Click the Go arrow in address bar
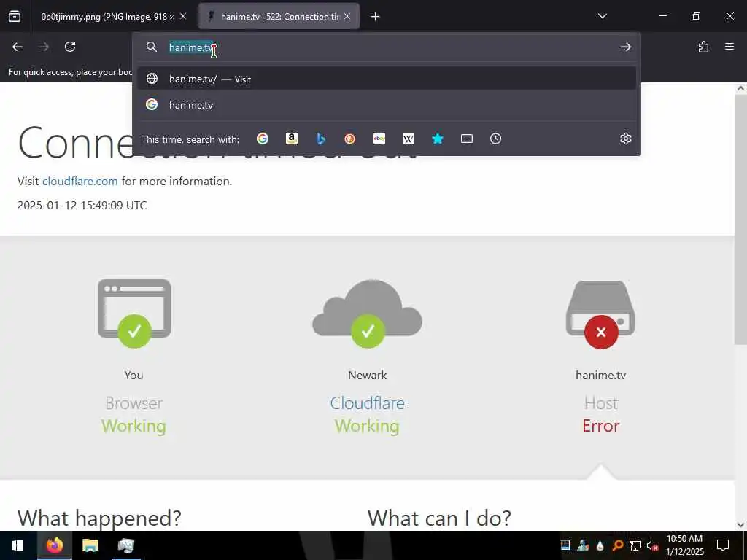Viewport: 747px width, 560px height. tap(625, 47)
